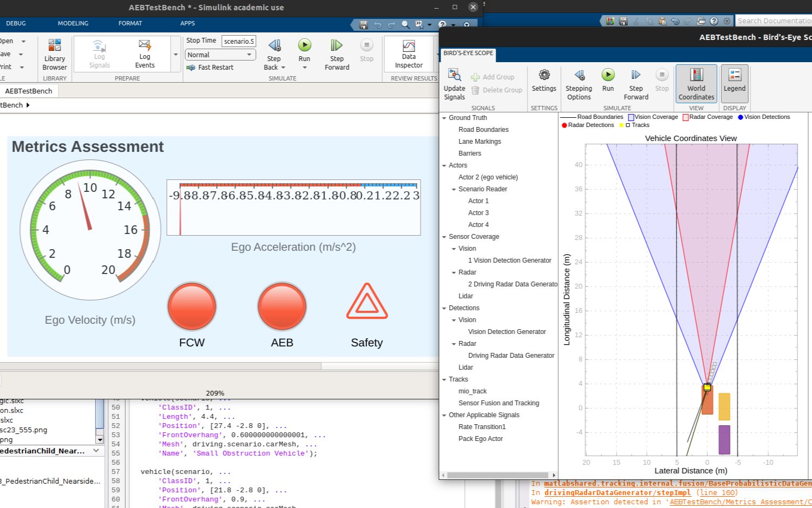Screen dimensions: 812x508
Task: Click Step Forward in Simulink toolstrip
Action: pyautogui.click(x=337, y=54)
